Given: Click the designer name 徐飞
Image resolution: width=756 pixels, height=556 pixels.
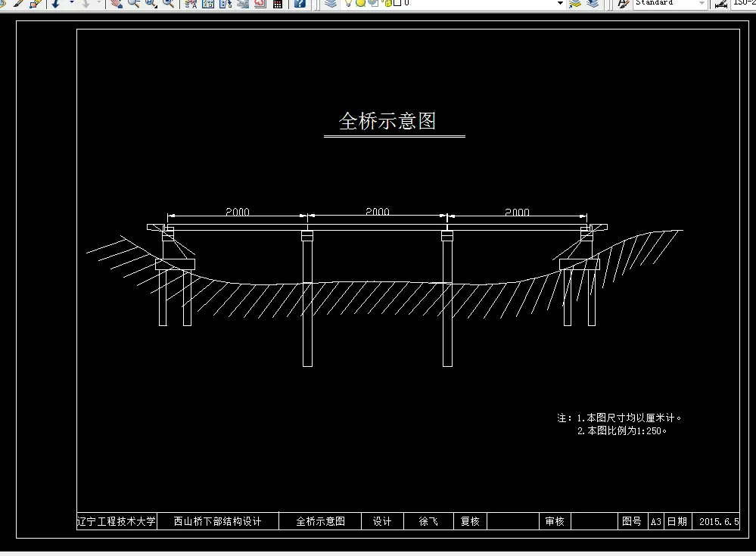Looking at the screenshot, I should [428, 521].
